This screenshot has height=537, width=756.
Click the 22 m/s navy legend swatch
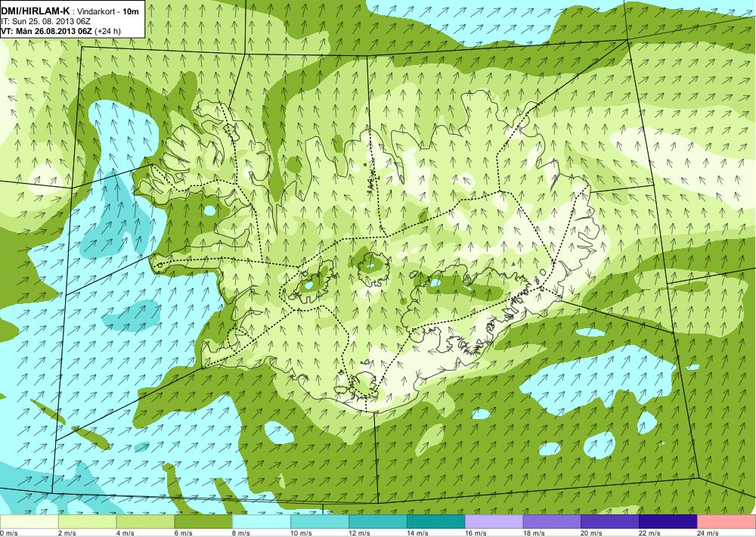pos(668,522)
